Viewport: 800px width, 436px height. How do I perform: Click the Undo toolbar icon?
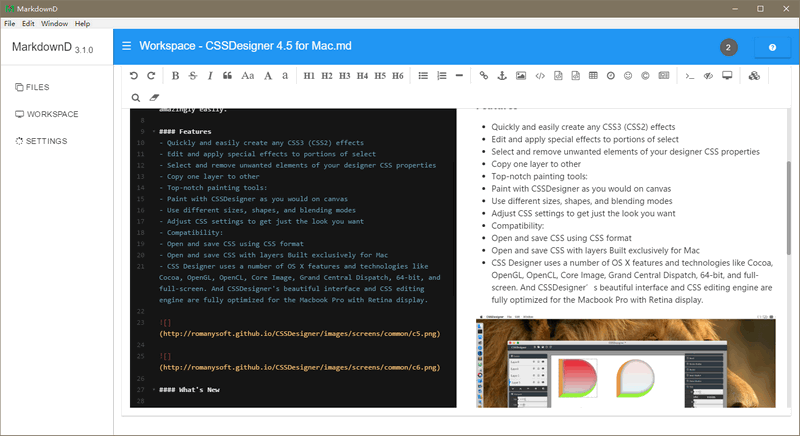(x=134, y=75)
